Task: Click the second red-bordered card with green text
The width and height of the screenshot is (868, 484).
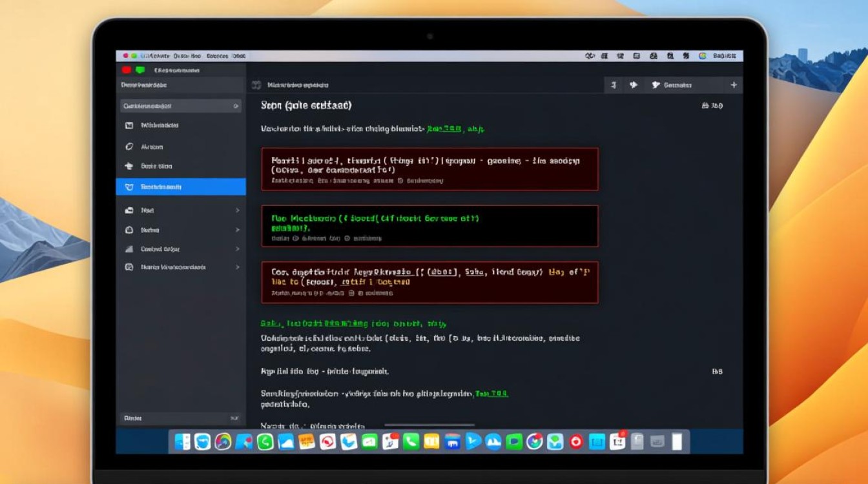Action: point(429,226)
